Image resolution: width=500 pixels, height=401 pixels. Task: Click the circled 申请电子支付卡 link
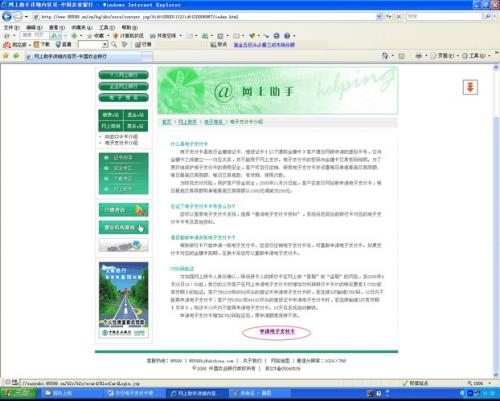pyautogui.click(x=277, y=332)
